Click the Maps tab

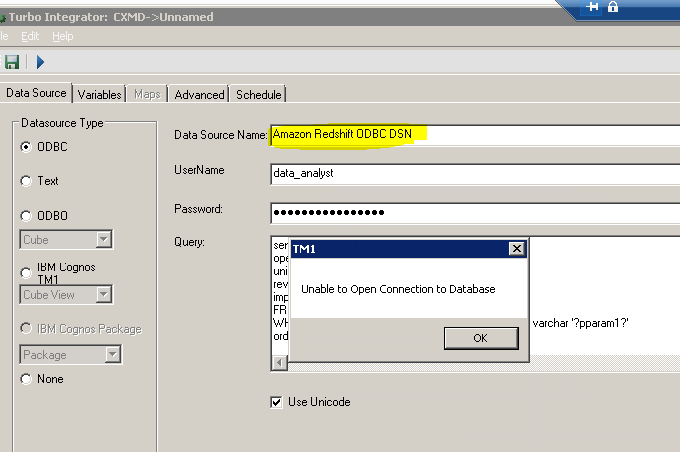click(147, 94)
